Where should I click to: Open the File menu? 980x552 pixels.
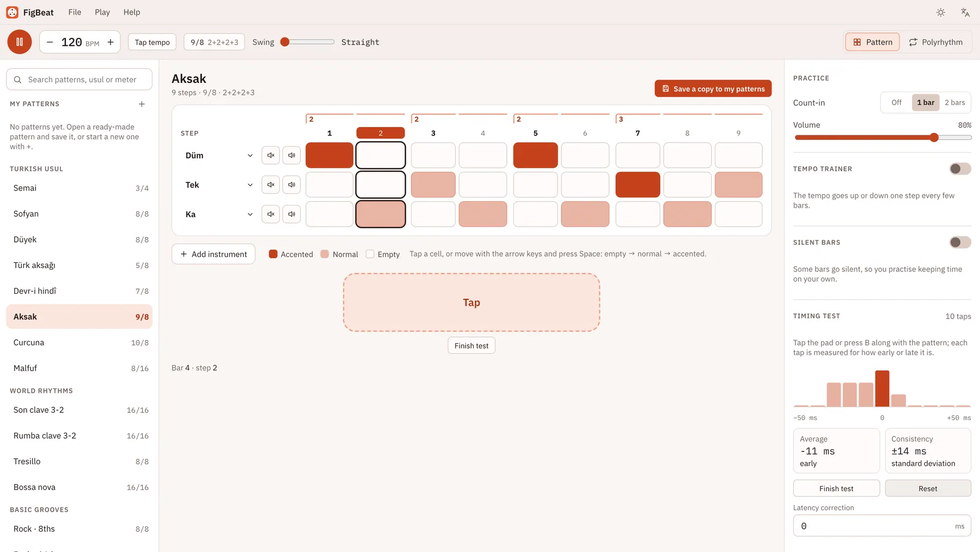(x=75, y=12)
